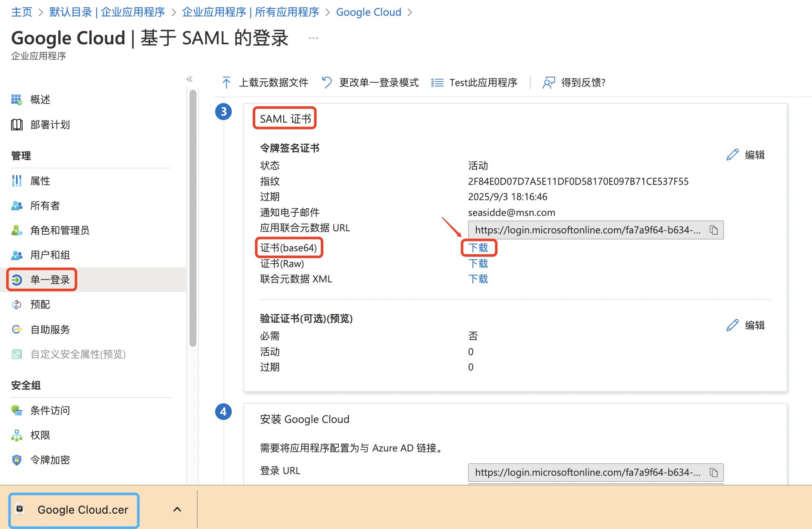
Task: Click the feedback person icon
Action: [x=549, y=83]
